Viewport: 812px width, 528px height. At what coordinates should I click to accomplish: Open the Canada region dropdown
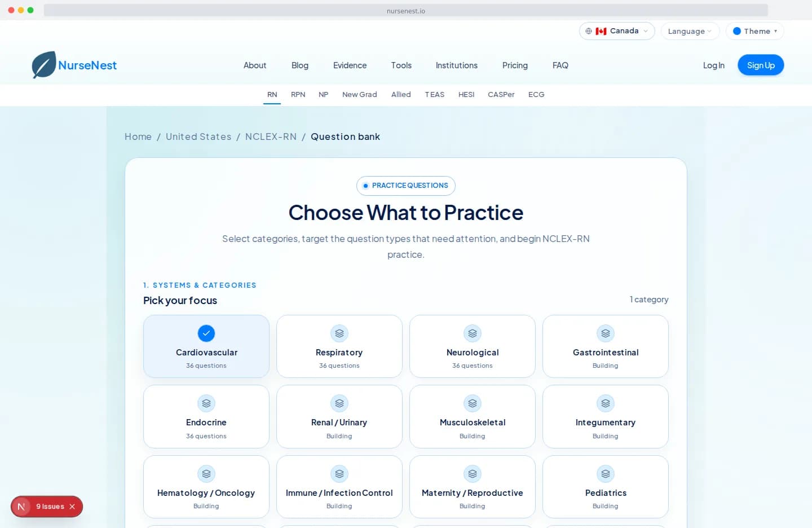point(617,31)
